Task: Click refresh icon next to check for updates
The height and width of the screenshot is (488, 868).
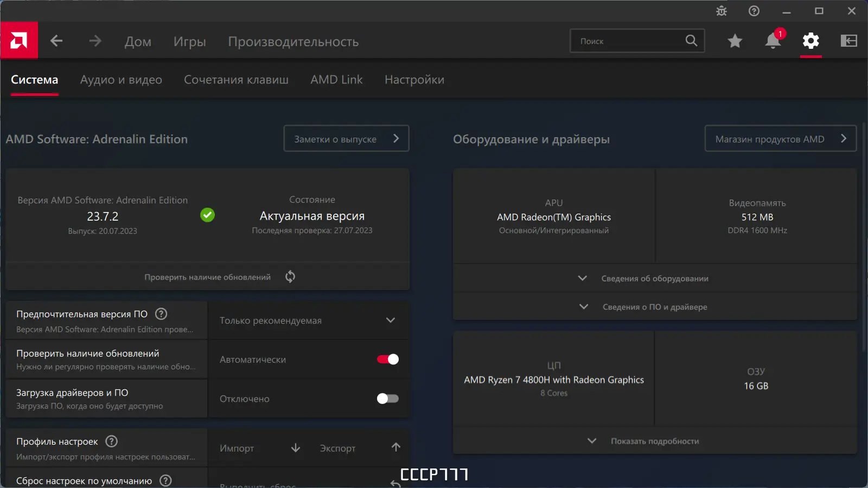Action: [x=290, y=277]
